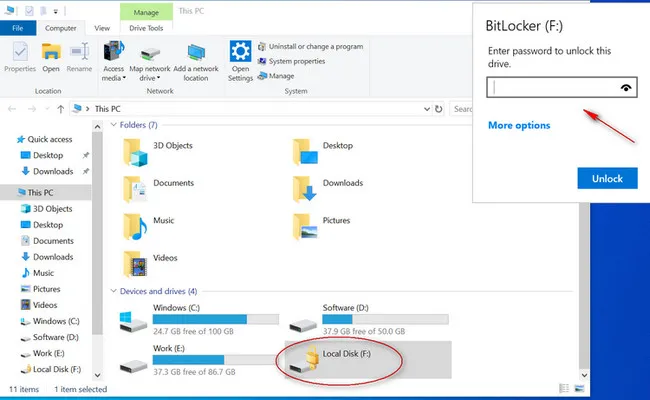Switch to the Computer ribbon tab
Viewport: 650px width, 400px height.
(x=61, y=28)
